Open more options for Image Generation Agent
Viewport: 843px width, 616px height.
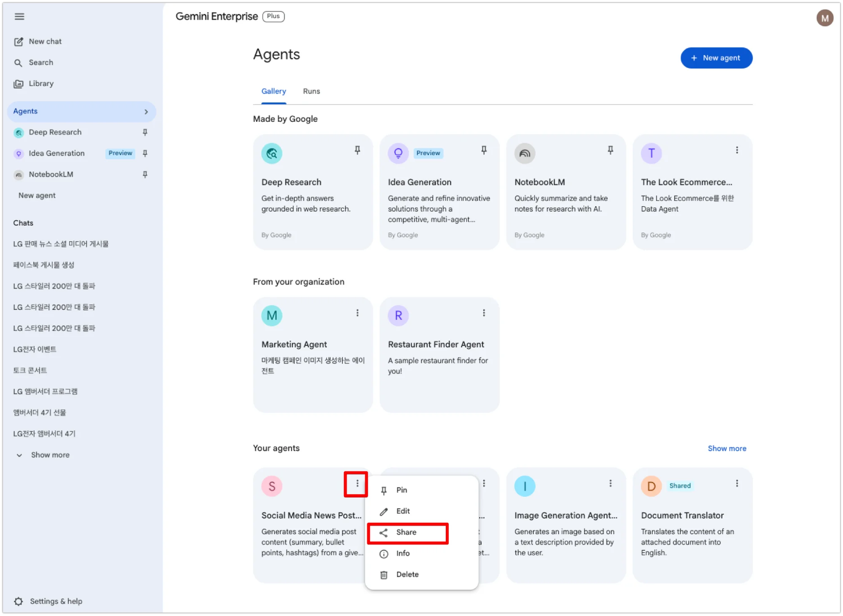pyautogui.click(x=610, y=484)
